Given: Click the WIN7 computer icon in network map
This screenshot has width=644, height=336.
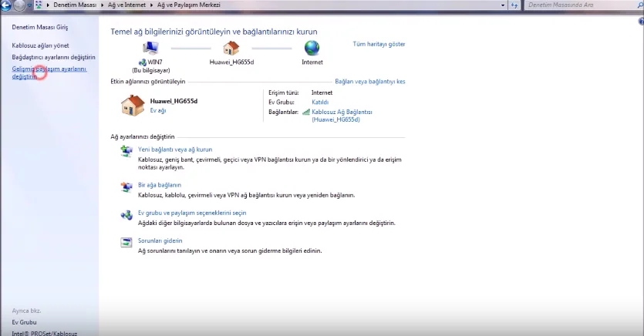Looking at the screenshot, I should point(150,48).
